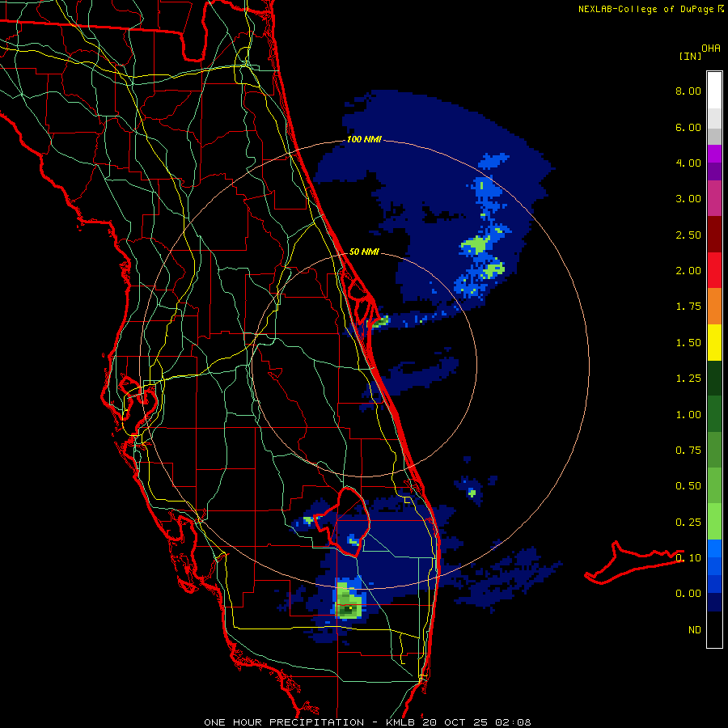Click the 1.00 legend value
Screen dimensions: 728x728
688,415
